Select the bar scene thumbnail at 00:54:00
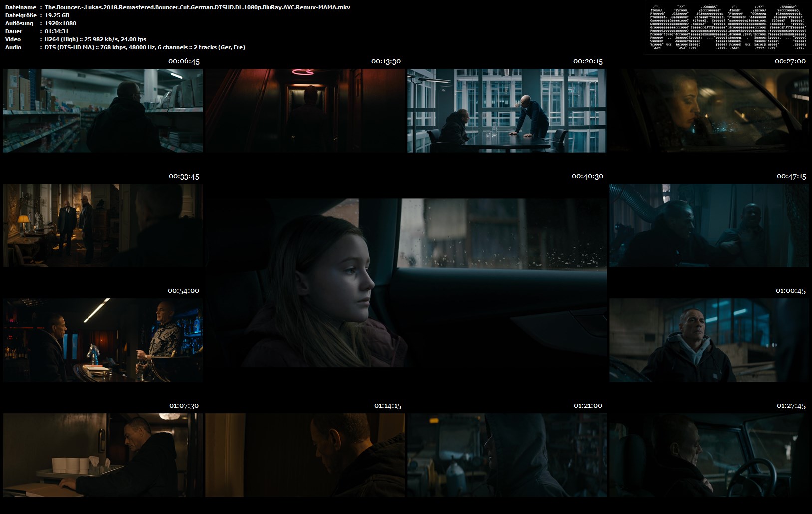812x514 pixels. click(103, 340)
